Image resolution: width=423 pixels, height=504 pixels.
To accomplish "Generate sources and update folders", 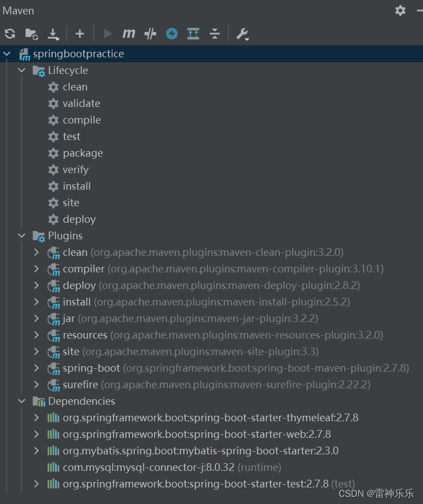I will click(x=31, y=34).
